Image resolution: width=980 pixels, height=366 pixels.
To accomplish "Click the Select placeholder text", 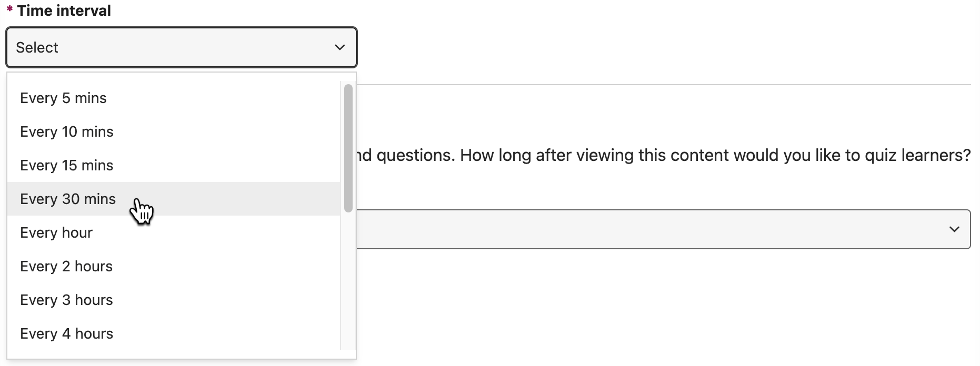I will coord(37,48).
